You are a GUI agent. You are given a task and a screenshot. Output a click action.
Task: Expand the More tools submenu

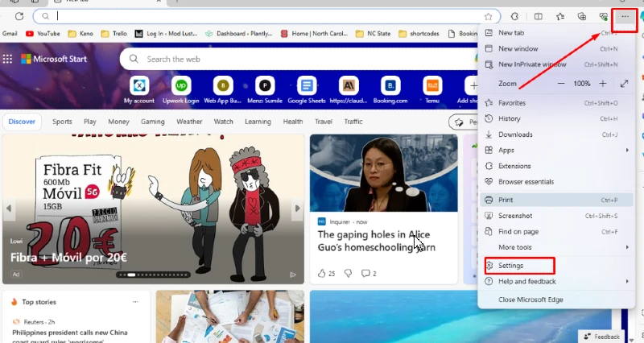[x=556, y=247]
